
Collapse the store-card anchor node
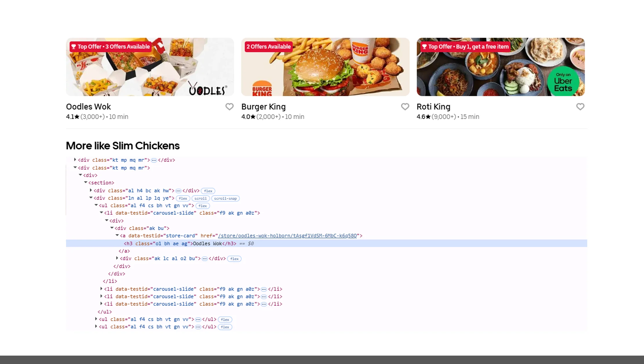[117, 235]
